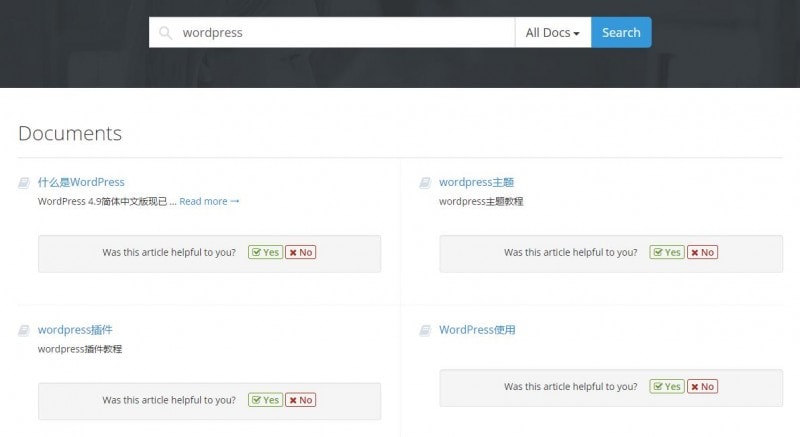Vote Yes for wordpress插件 article
This screenshot has height=437, width=800.
265,400
